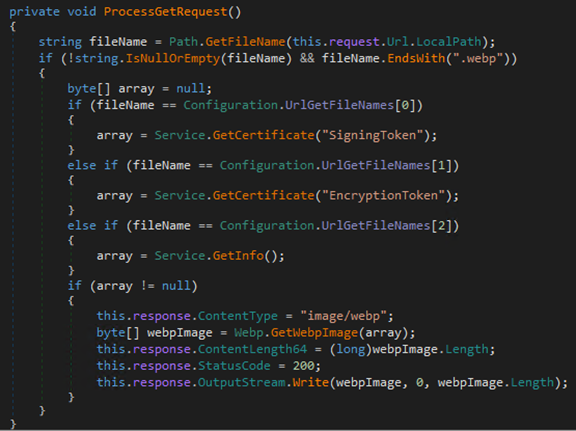Click the EndsWith method call
This screenshot has height=431, width=576.
click(x=416, y=58)
